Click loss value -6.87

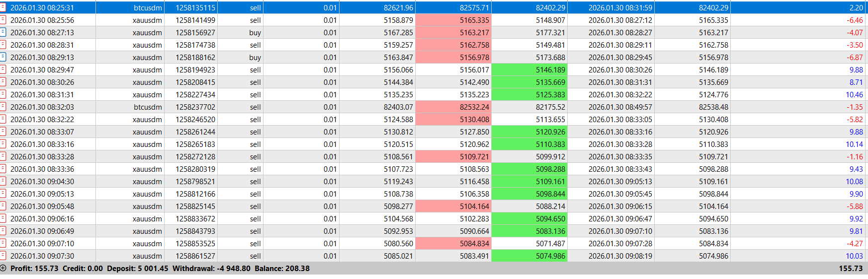(x=855, y=58)
